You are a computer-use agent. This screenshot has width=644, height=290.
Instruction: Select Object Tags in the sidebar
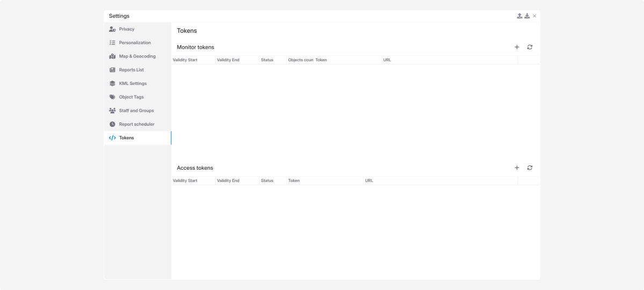(x=131, y=97)
